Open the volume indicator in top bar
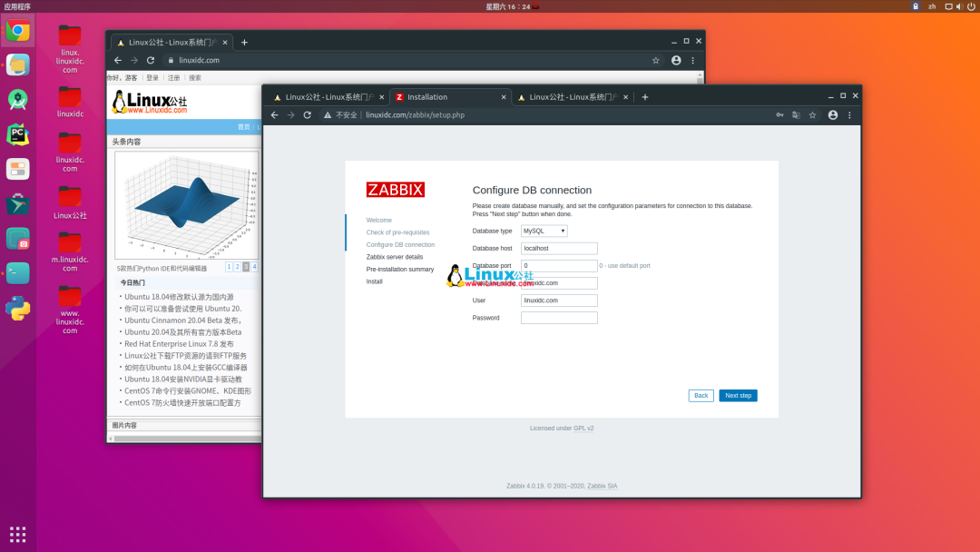The height and width of the screenshot is (552, 980). [x=959, y=6]
